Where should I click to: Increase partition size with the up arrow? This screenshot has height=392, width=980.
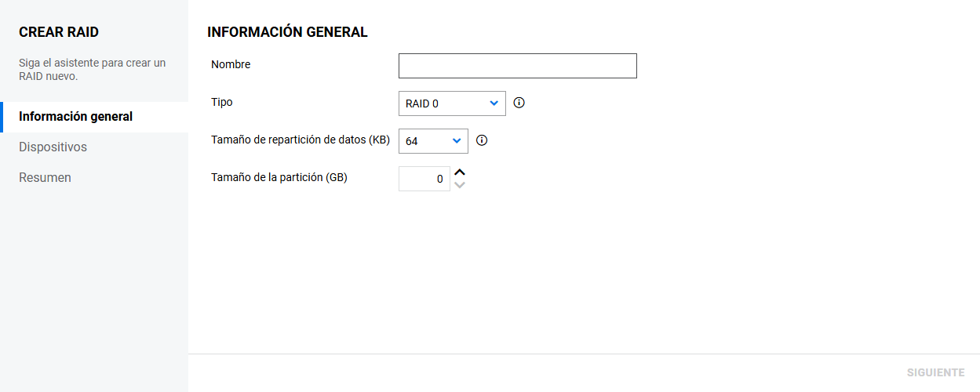point(460,172)
